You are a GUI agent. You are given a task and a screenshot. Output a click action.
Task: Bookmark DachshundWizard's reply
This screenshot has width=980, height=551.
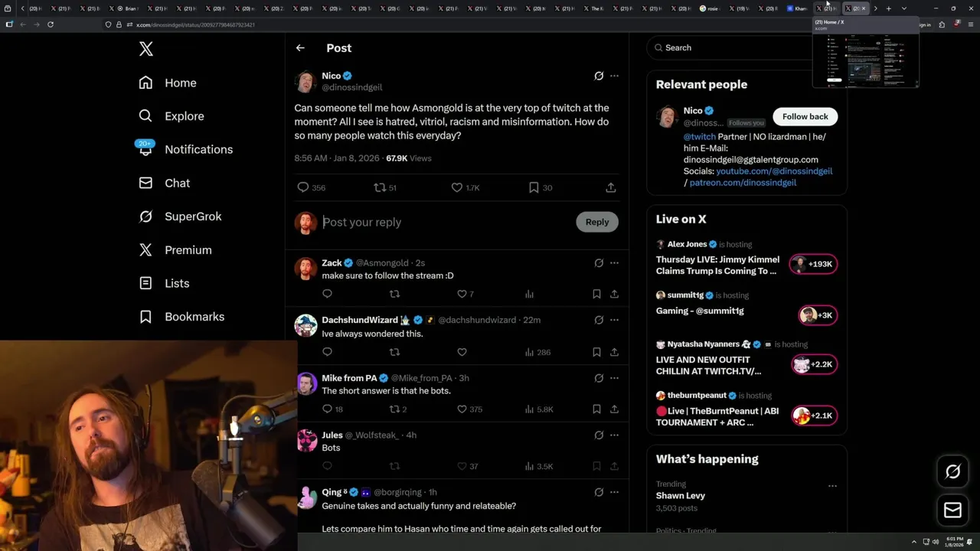[x=596, y=352]
